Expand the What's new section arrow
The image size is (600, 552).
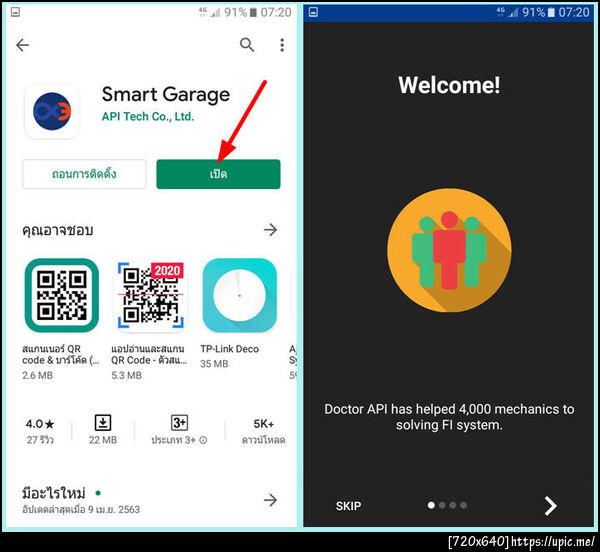click(x=270, y=500)
